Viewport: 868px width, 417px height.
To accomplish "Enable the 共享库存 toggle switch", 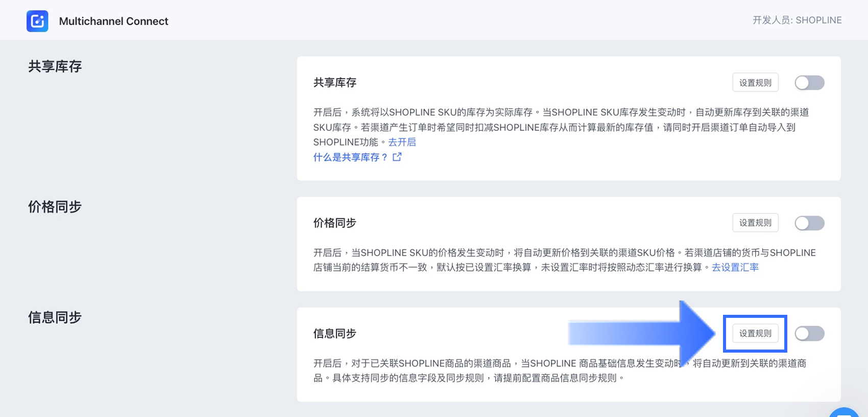I will pyautogui.click(x=809, y=83).
